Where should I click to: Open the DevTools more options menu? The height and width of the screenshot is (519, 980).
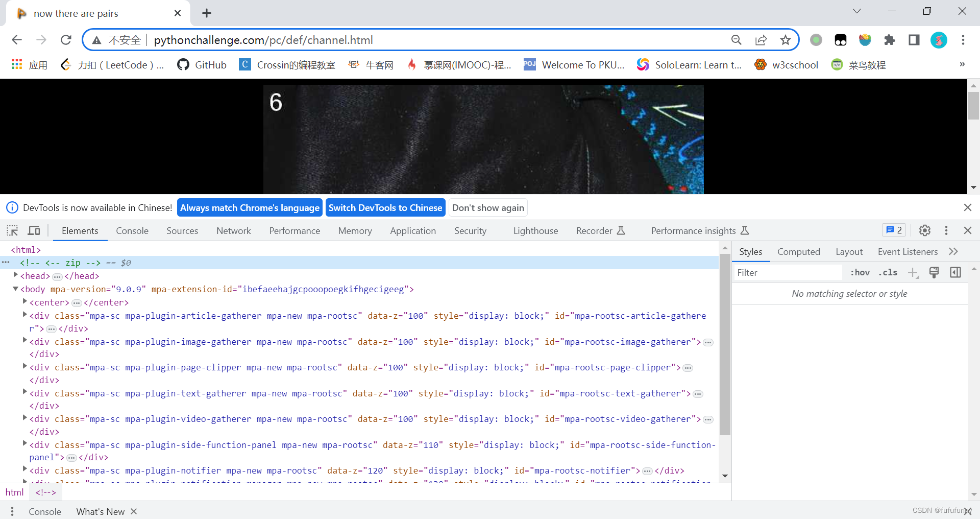click(x=946, y=230)
